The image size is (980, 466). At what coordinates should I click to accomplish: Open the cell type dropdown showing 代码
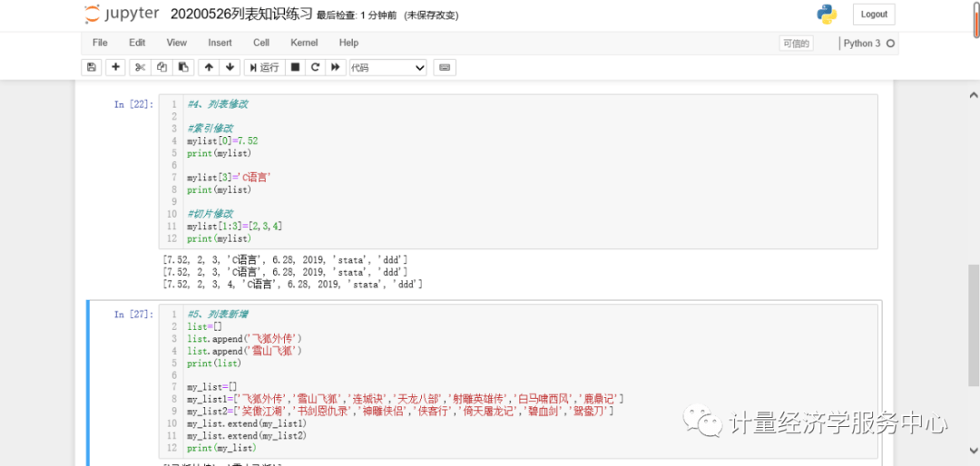tap(387, 67)
